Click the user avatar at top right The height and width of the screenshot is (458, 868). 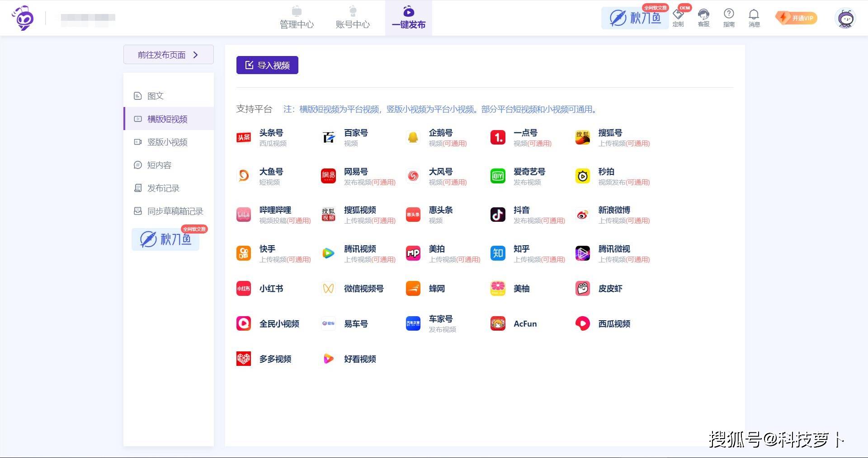tap(845, 19)
